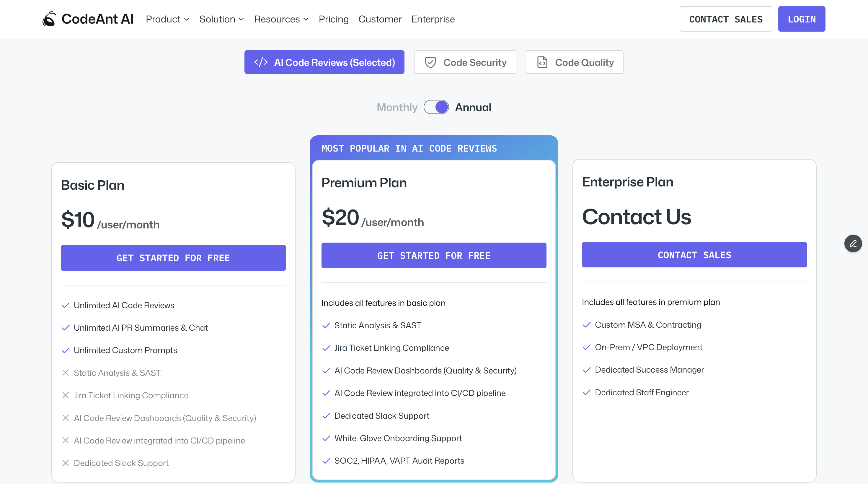Screen dimensions: 868x484
Task: Click the checkmark beside Unlimited AI Code Reviews
Action: click(x=65, y=305)
